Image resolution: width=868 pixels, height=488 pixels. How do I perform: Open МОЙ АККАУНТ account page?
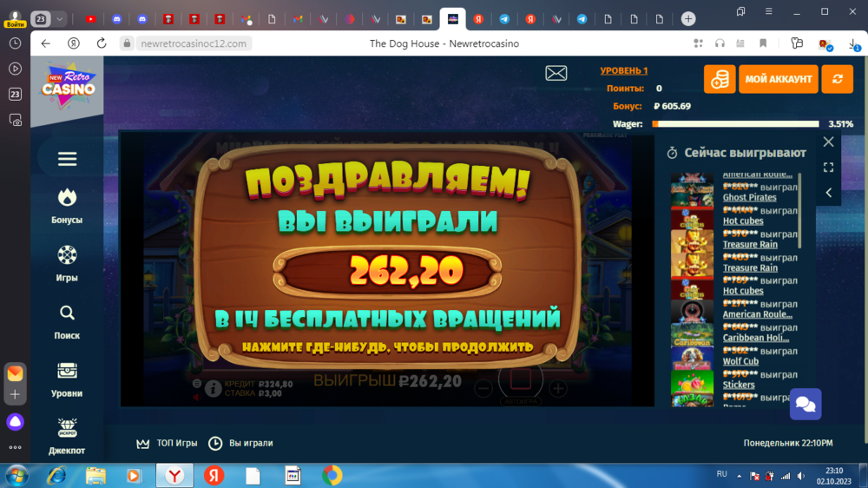[778, 79]
